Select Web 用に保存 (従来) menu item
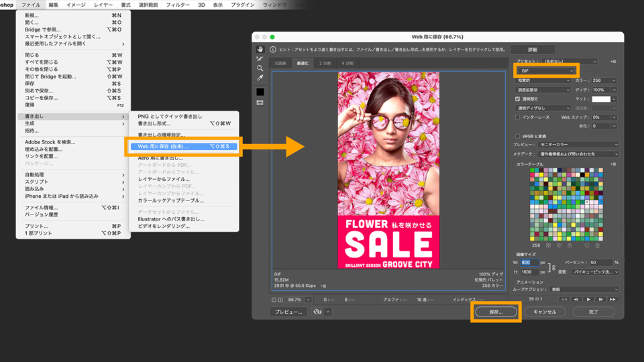644x362 pixels. tap(184, 147)
